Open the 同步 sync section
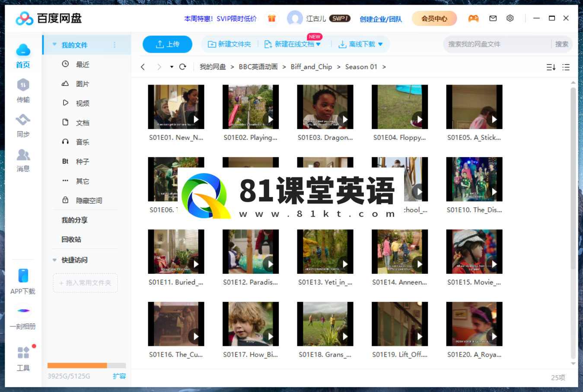The image size is (583, 392). pyautogui.click(x=23, y=126)
